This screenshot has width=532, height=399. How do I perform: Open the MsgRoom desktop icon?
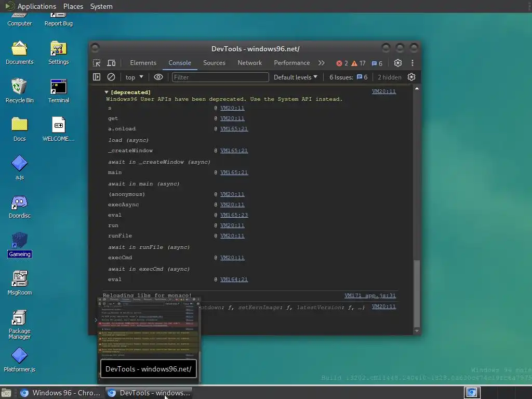click(19, 283)
